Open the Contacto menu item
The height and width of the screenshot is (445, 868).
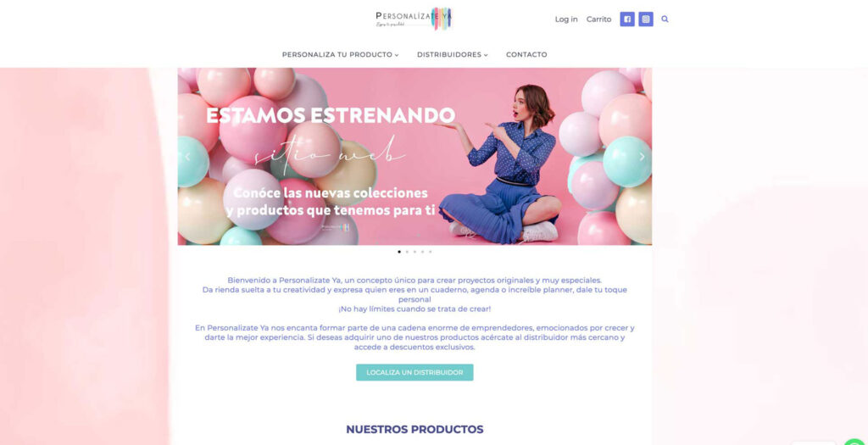[x=526, y=55]
